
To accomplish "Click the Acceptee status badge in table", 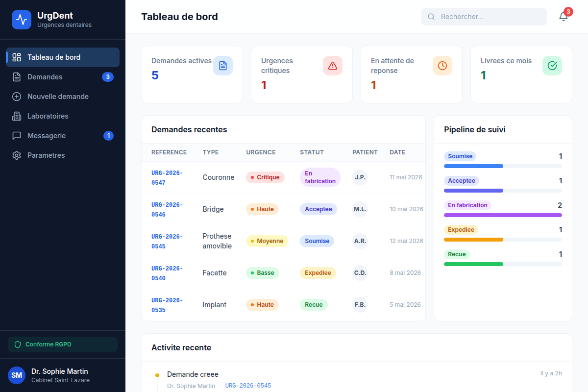I will [x=318, y=209].
